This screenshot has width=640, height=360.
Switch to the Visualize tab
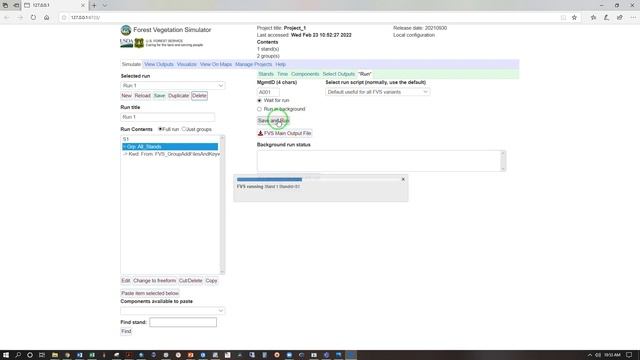tap(187, 64)
